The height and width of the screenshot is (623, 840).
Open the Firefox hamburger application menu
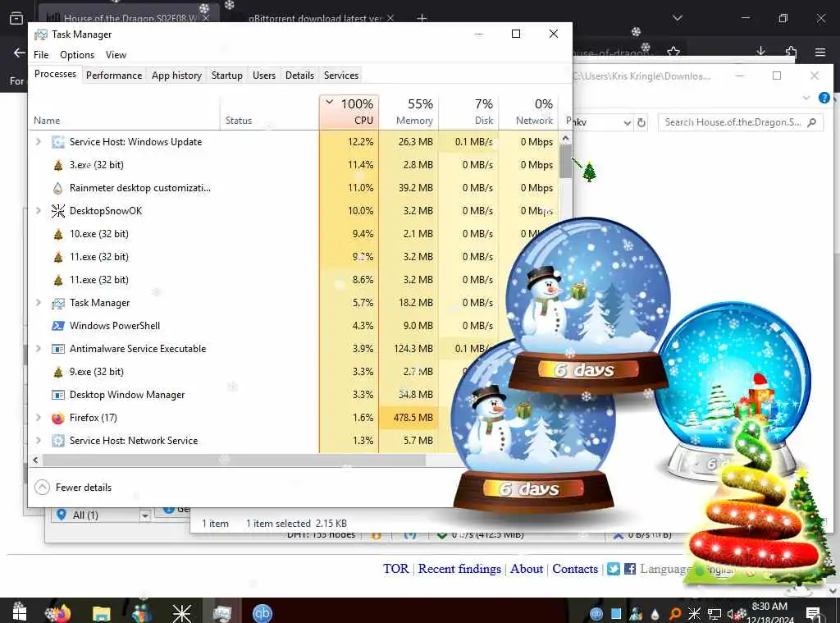[820, 52]
